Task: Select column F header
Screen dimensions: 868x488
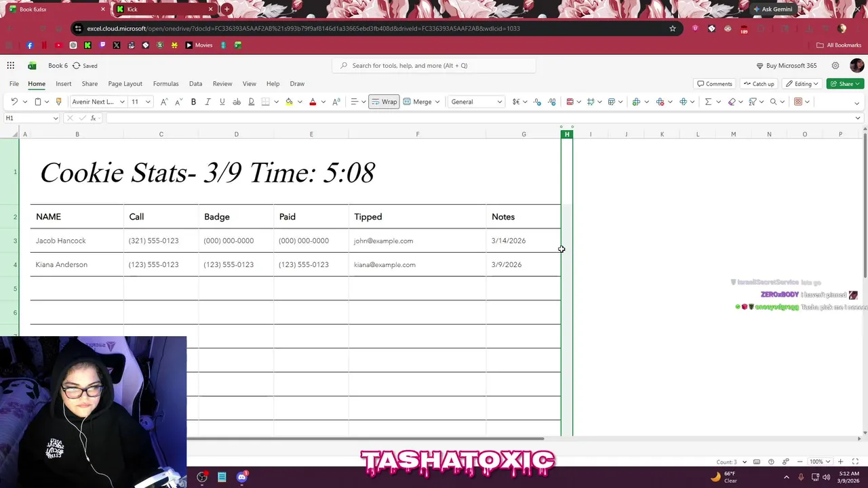Action: click(417, 134)
